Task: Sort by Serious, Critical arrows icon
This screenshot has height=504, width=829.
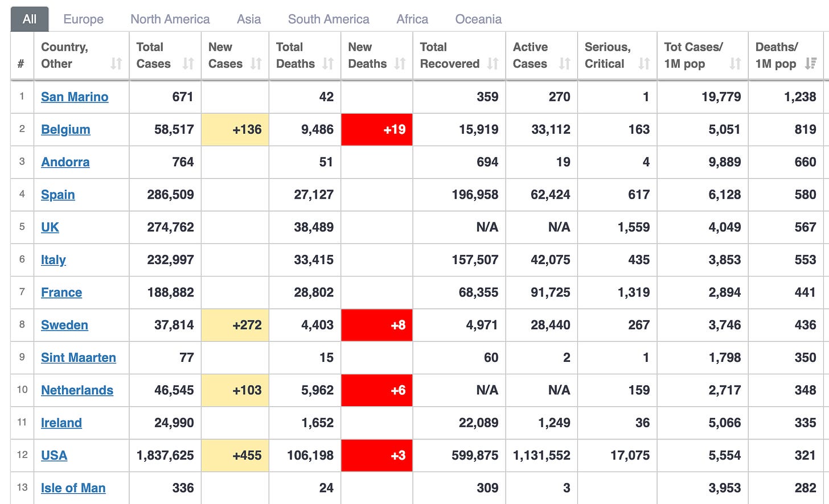Action: pos(644,64)
